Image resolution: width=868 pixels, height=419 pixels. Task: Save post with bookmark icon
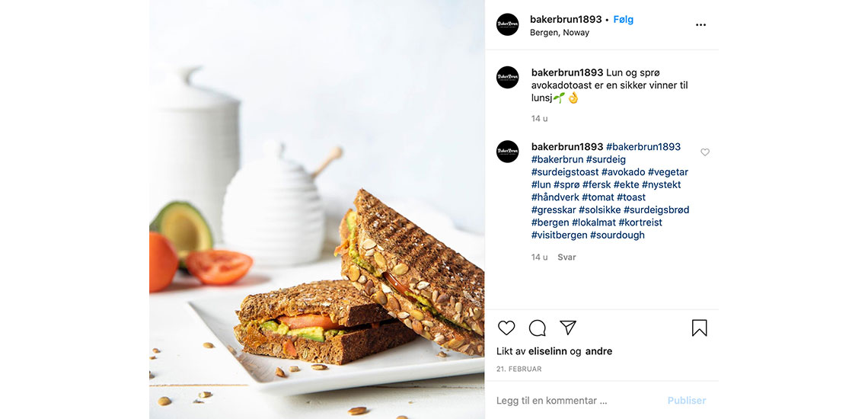[699, 328]
